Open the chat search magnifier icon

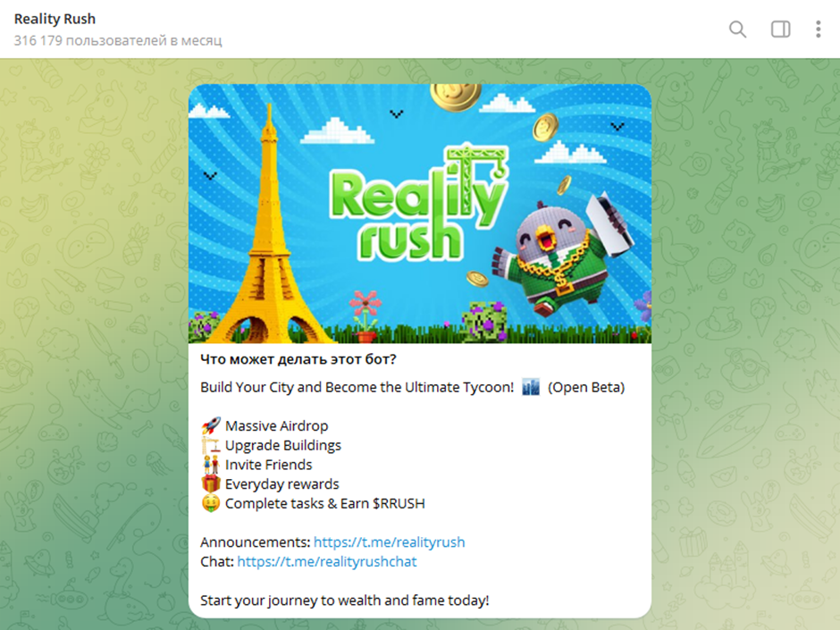737,29
